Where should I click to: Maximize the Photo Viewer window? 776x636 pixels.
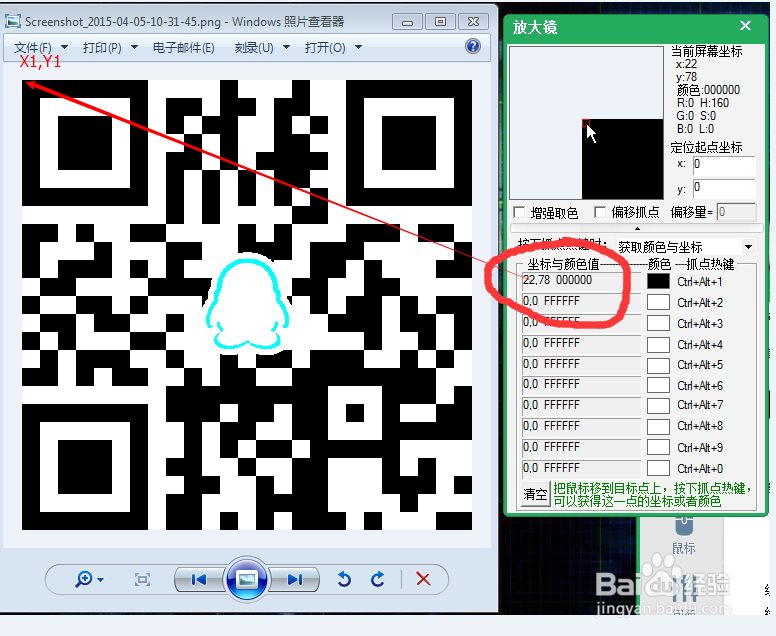click(x=440, y=22)
